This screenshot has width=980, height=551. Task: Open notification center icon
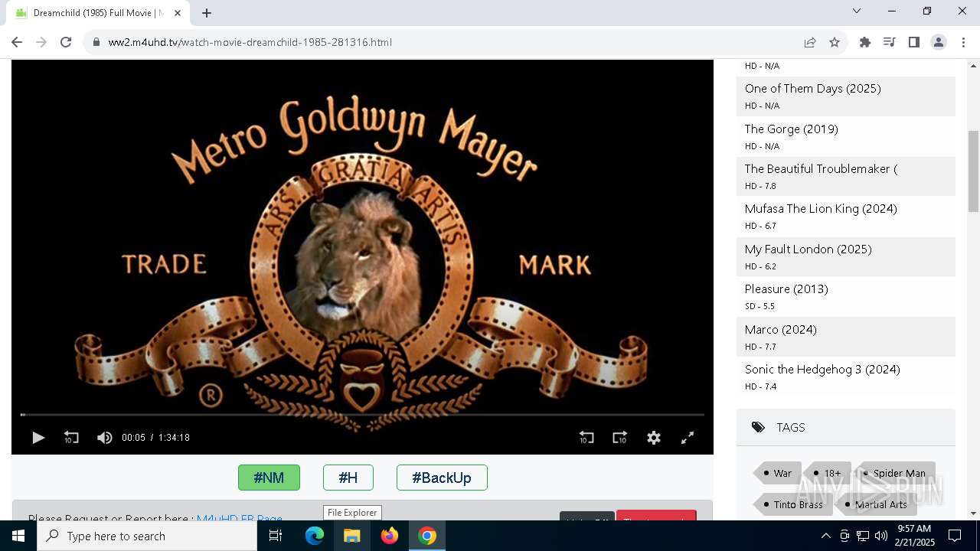tap(955, 536)
